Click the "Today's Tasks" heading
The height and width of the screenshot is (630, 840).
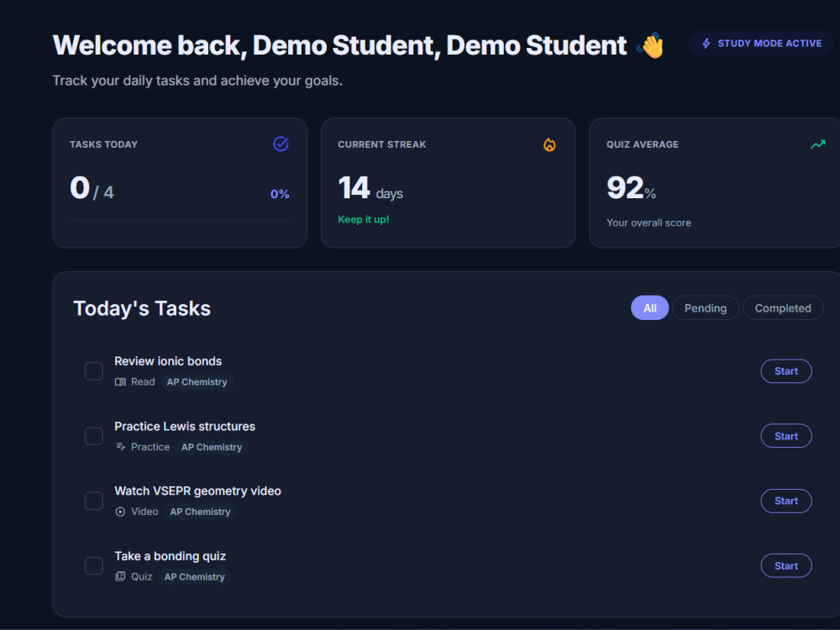pos(142,308)
